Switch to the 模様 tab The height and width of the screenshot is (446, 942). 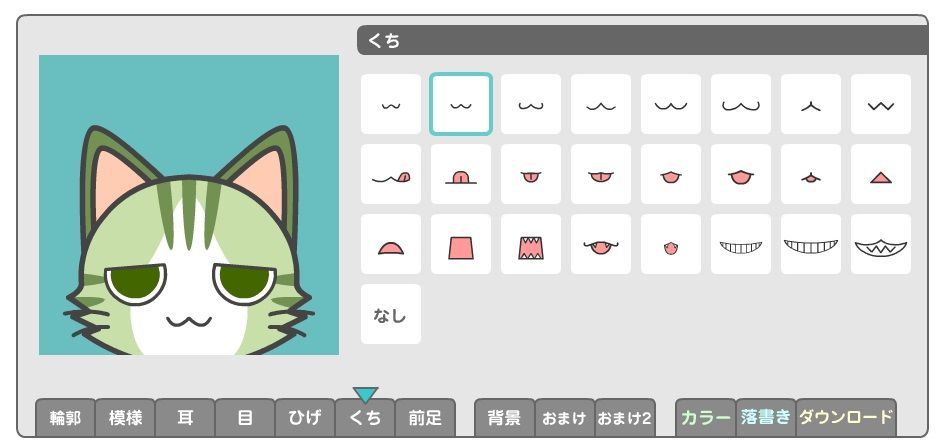125,418
